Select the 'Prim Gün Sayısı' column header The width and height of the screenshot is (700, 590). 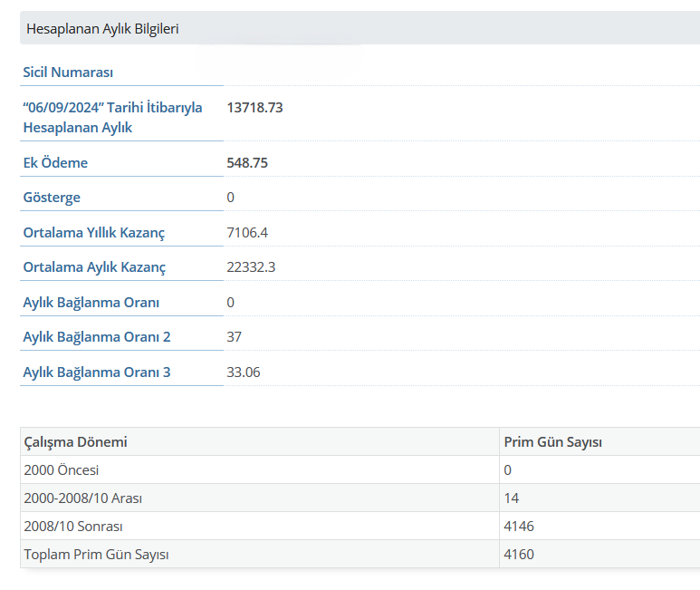pos(552,441)
